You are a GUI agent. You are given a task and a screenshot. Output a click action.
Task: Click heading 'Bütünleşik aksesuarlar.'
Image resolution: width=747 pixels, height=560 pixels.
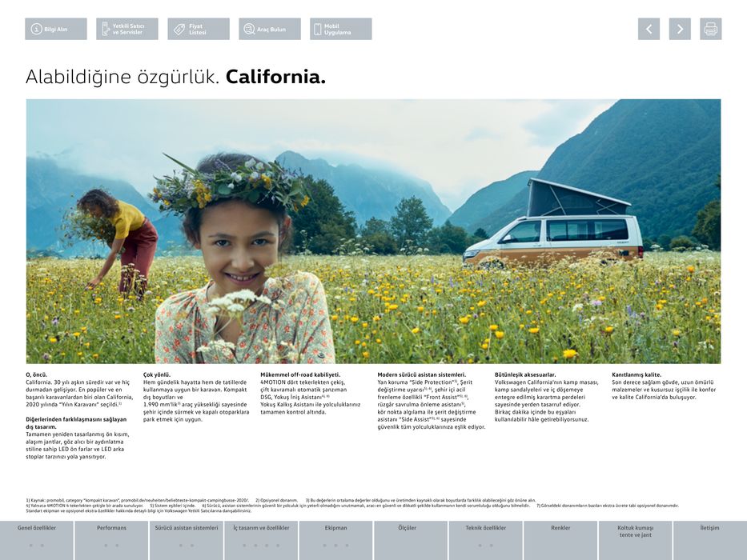tap(525, 374)
